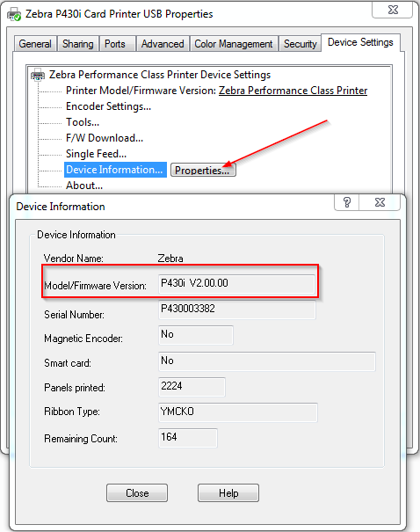This screenshot has height=532, width=420.
Task: Click the Zebra printer tree root icon
Action: [x=38, y=75]
